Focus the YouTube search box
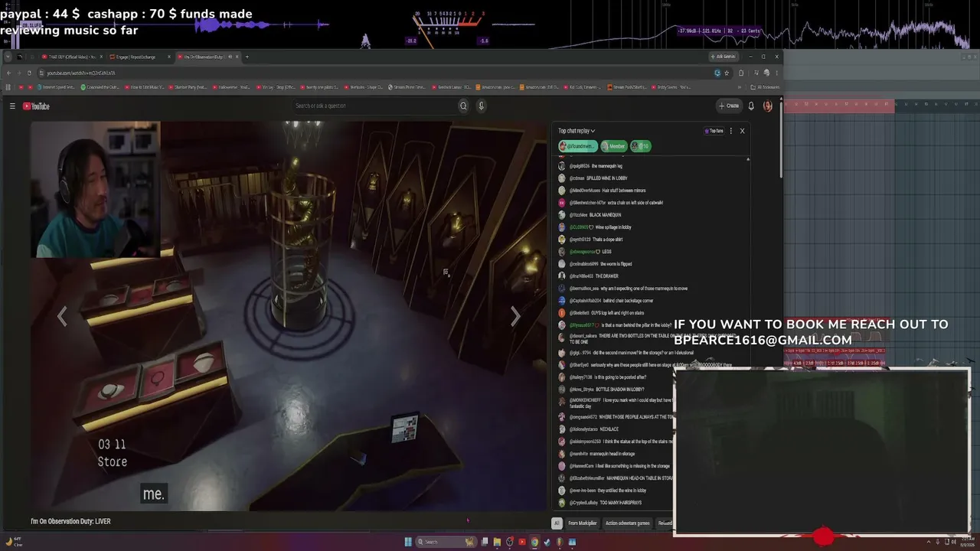980x551 pixels. pyautogui.click(x=375, y=106)
